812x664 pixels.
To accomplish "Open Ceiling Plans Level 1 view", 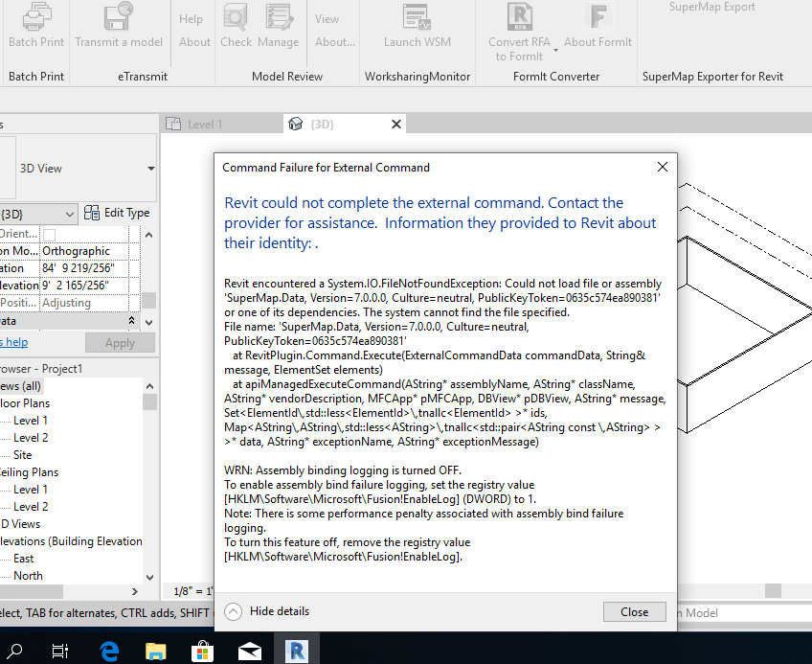I will pos(31,490).
